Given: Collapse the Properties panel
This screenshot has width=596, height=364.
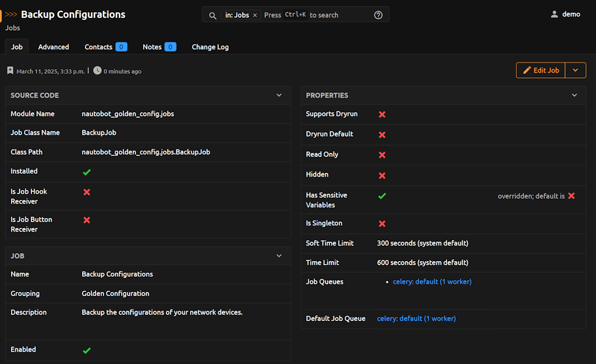Looking at the screenshot, I should click(x=574, y=95).
